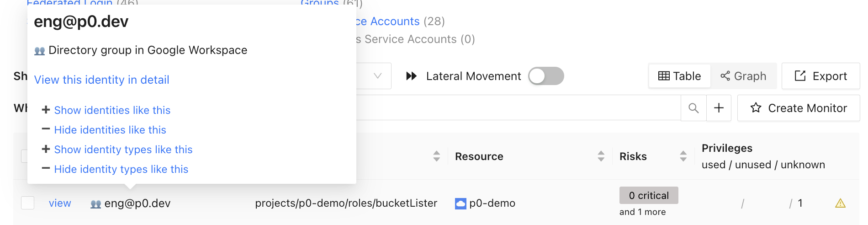Viewport: 868px width, 225px height.
Task: Click the p0-demo cloud project icon
Action: coord(460,204)
